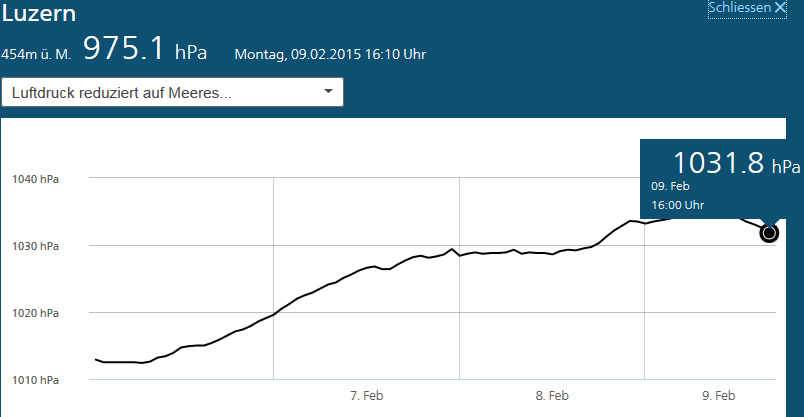
Task: Click the Schliessen link text
Action: [740, 8]
